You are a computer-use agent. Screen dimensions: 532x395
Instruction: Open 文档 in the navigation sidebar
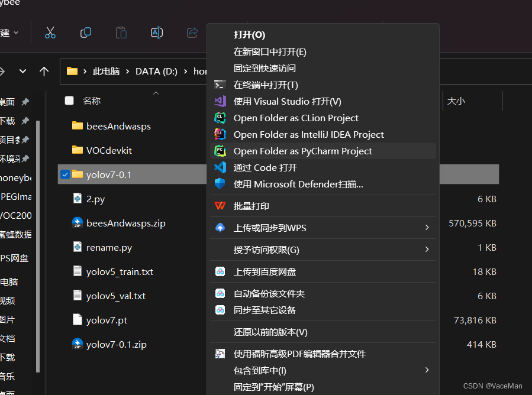click(x=8, y=338)
